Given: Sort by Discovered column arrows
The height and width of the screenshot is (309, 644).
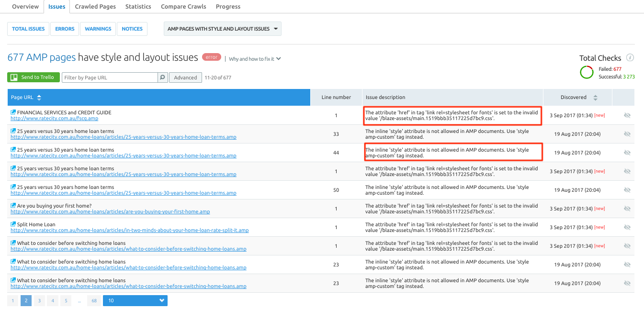Looking at the screenshot, I should [x=595, y=98].
